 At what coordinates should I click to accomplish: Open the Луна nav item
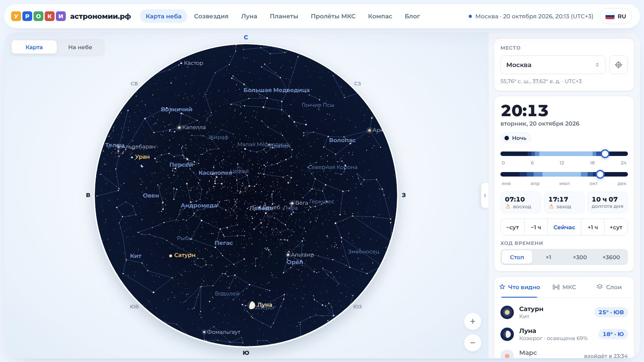click(249, 16)
